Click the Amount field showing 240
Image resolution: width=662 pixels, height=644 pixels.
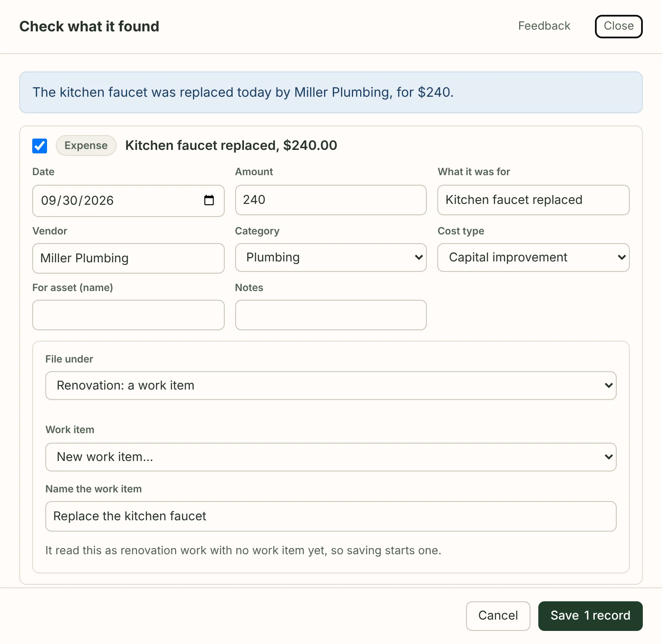(331, 200)
